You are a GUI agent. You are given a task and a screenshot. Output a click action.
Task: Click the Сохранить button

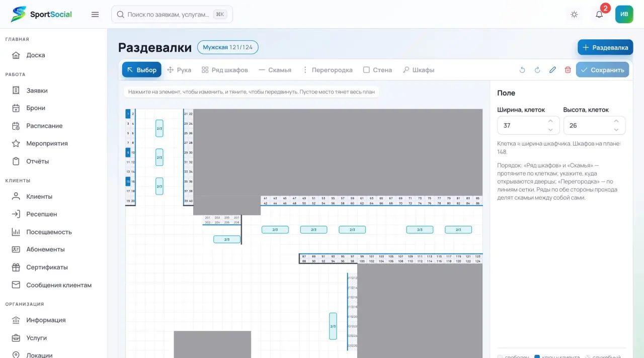point(602,70)
